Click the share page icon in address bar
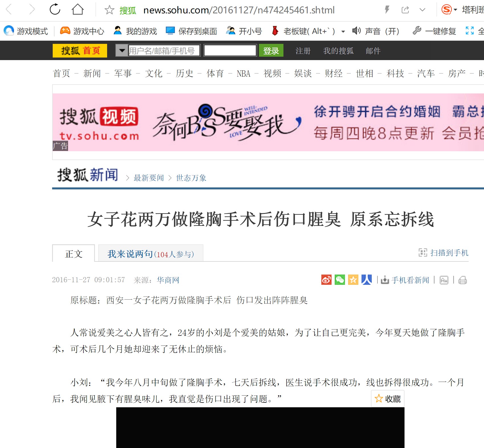Screen dimensions: 484x448 pos(405,10)
